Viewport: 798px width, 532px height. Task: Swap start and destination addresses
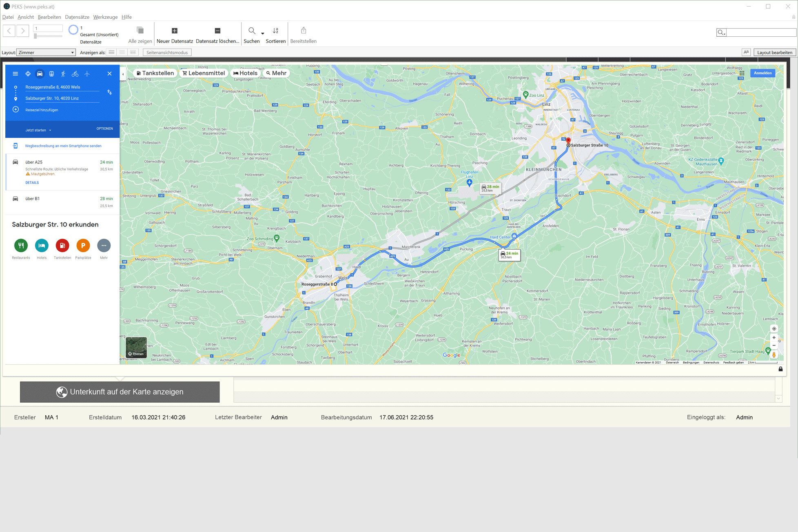(109, 92)
